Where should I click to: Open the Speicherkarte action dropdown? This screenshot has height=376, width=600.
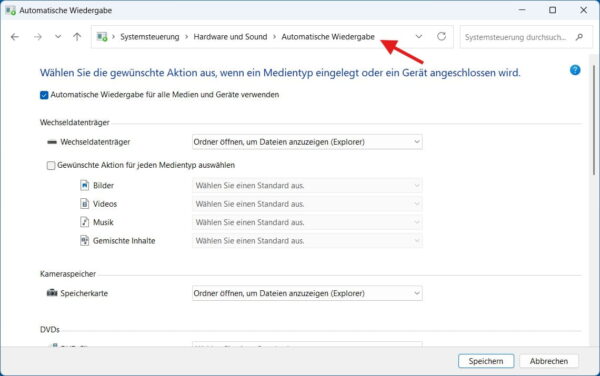[307, 293]
